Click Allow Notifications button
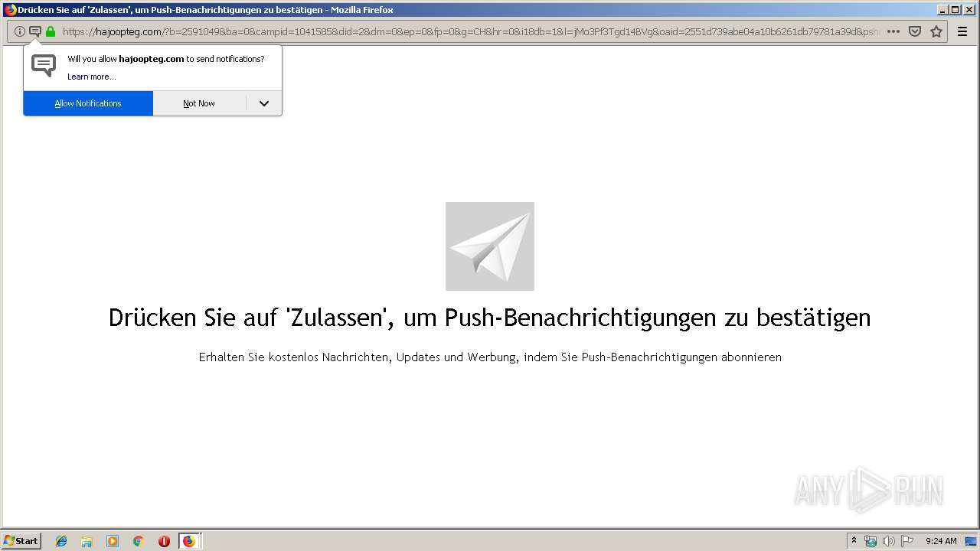Screen dimensions: 980x551 pyautogui.click(x=88, y=103)
